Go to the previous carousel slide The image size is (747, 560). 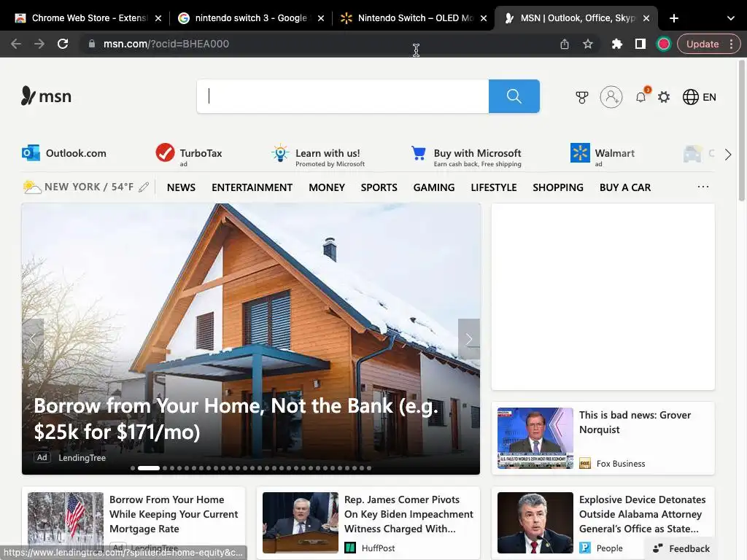(32, 339)
